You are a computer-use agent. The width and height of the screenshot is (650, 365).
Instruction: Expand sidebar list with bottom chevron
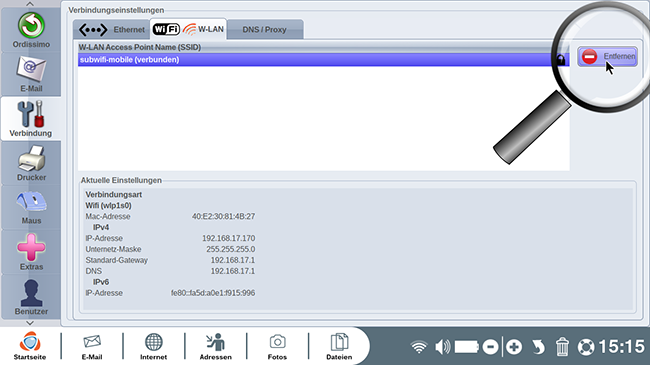point(30,323)
